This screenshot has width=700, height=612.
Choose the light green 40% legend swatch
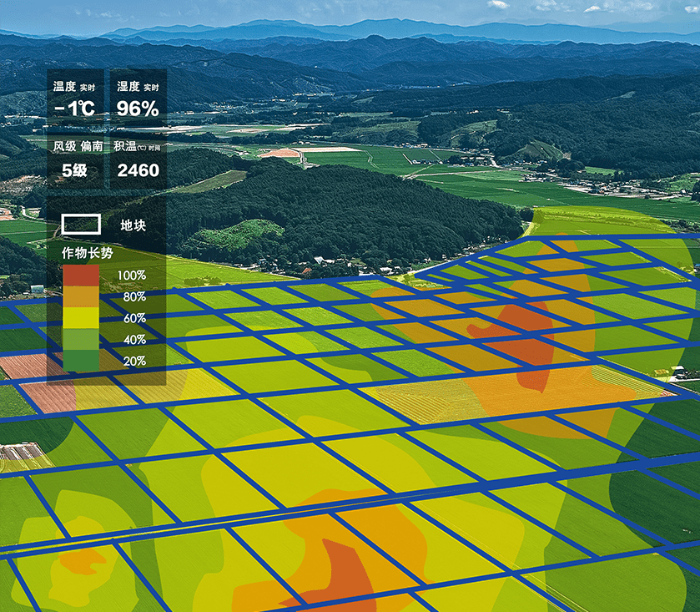point(81,340)
